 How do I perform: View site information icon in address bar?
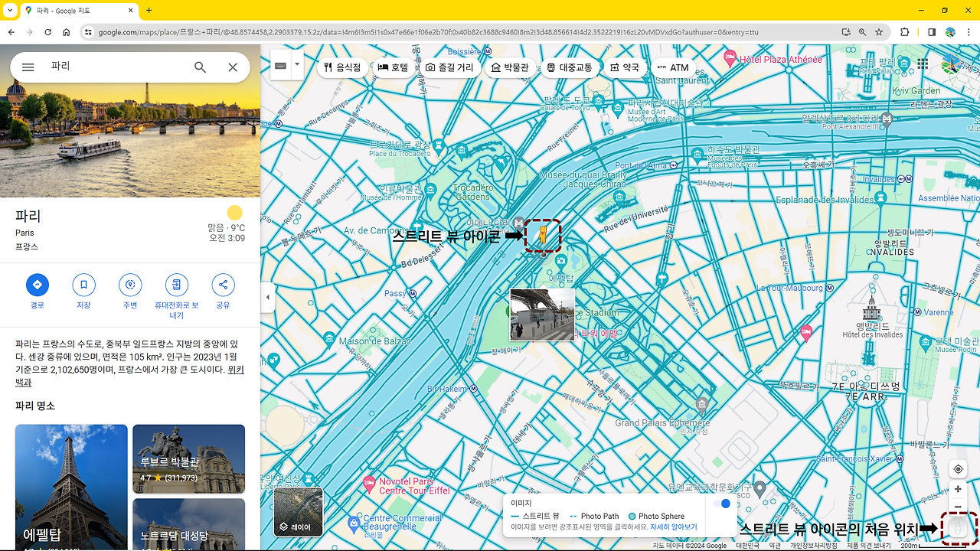click(x=88, y=32)
